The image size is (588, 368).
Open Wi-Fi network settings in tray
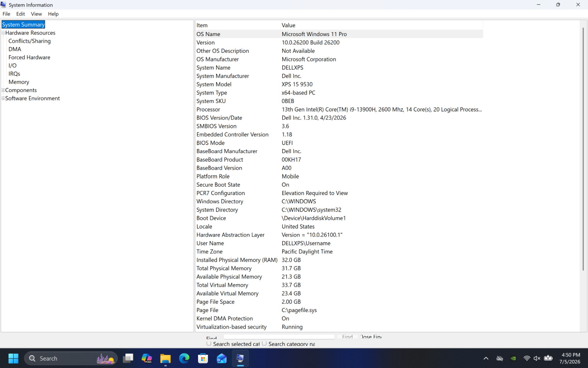coord(527,358)
